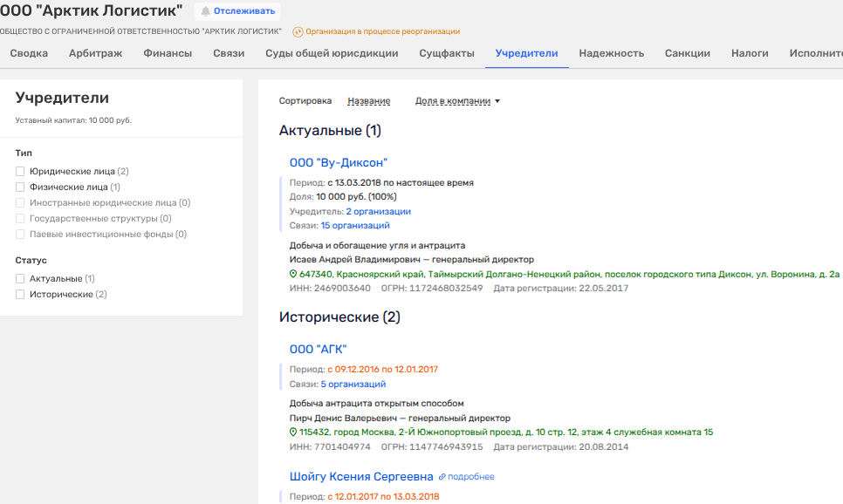Open the ООО "АГК" founder link
Viewport: 843px width, 504px height.
(318, 350)
